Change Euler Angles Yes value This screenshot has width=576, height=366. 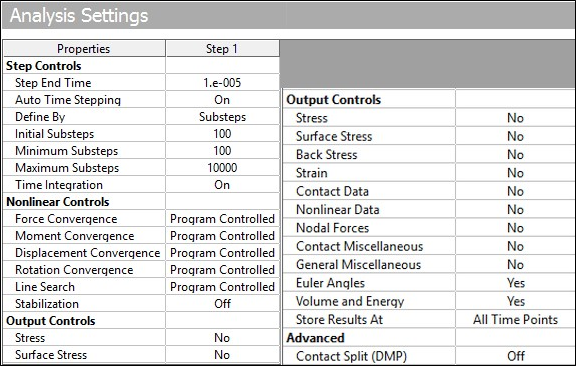tap(515, 283)
